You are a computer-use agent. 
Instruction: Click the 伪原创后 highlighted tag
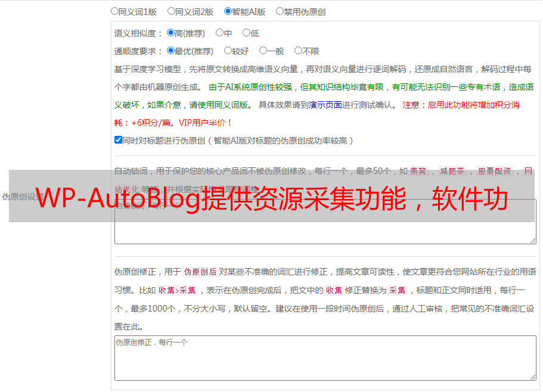(x=200, y=272)
